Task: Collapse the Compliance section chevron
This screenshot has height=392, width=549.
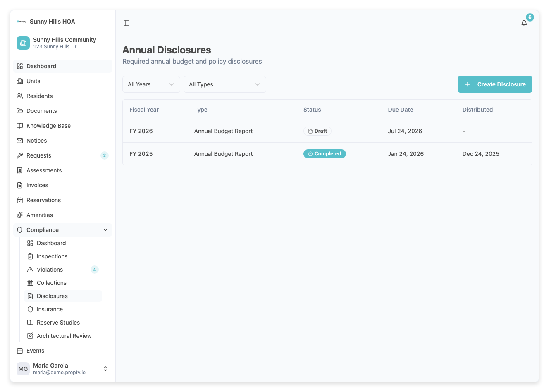Action: tap(105, 230)
